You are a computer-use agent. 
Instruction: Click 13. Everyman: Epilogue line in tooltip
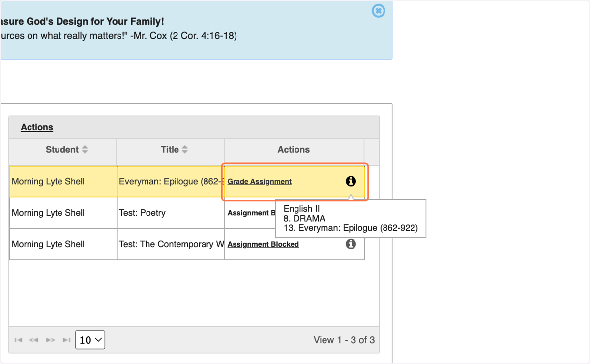351,228
